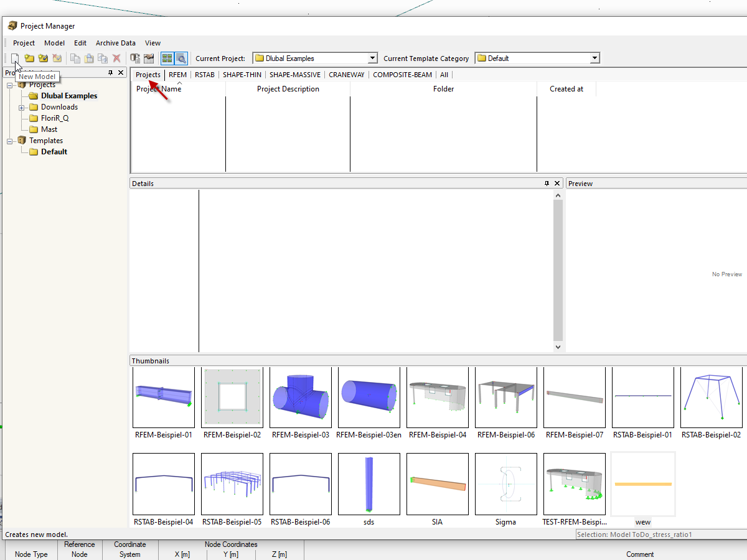
Task: Click the Created at column header
Action: [x=566, y=89]
